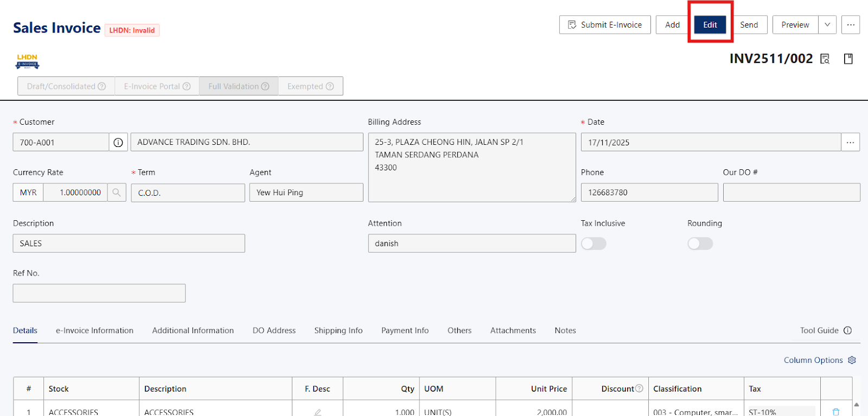
Task: Click the empty Our DO # field
Action: (792, 193)
